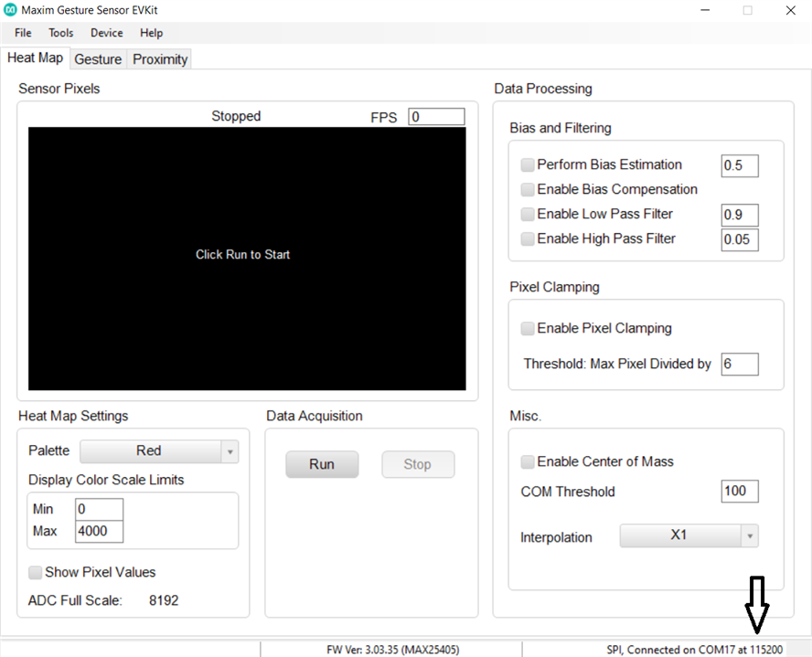
Task: Click the low pass filter 0.9 field
Action: coord(740,215)
